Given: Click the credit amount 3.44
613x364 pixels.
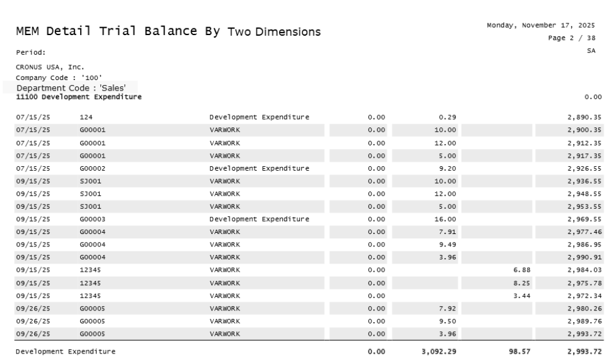Looking at the screenshot, I should pyautogui.click(x=522, y=296).
